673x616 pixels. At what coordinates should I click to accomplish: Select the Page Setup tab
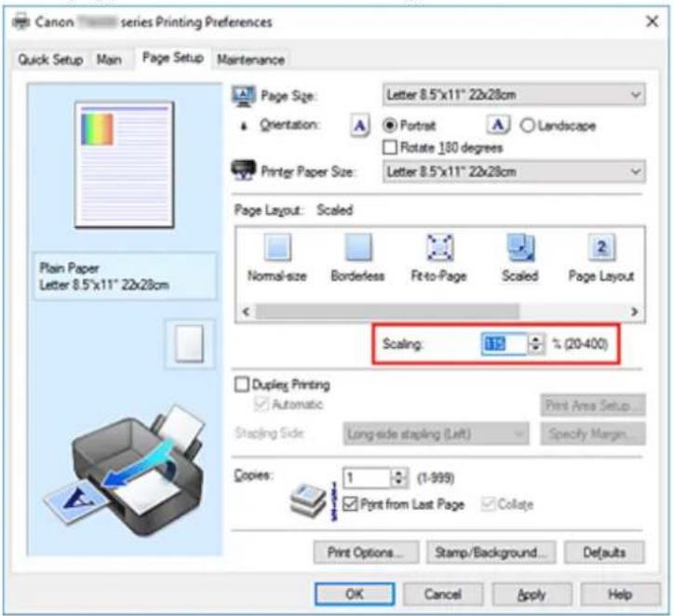173,58
